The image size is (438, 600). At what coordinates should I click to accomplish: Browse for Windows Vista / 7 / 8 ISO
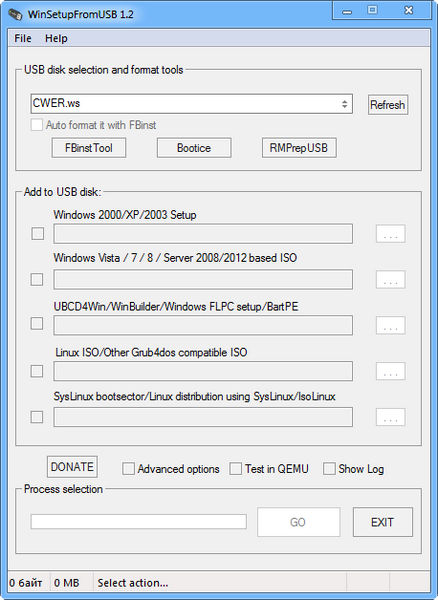390,280
